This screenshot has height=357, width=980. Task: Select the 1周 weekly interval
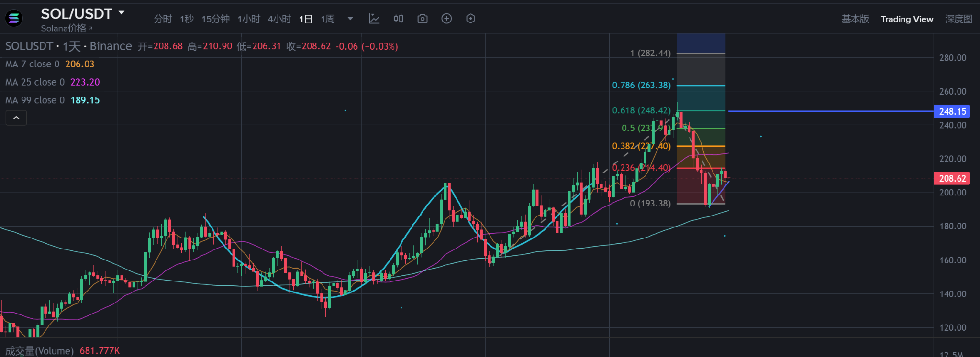point(328,19)
